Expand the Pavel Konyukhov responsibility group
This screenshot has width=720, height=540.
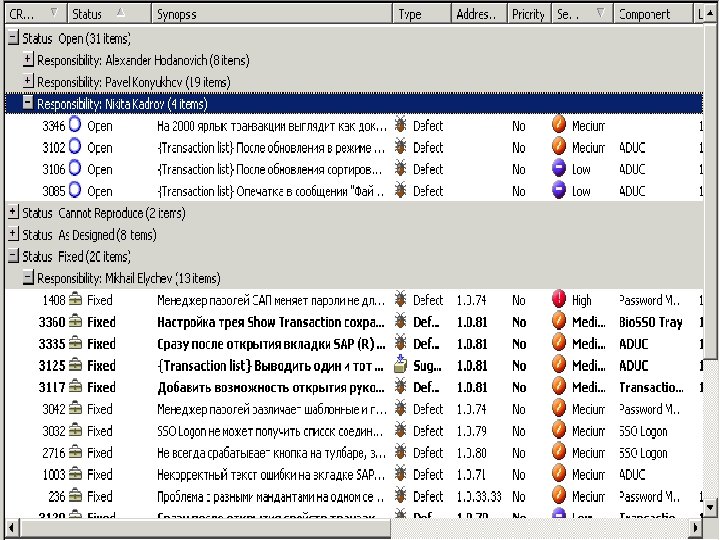[28, 82]
